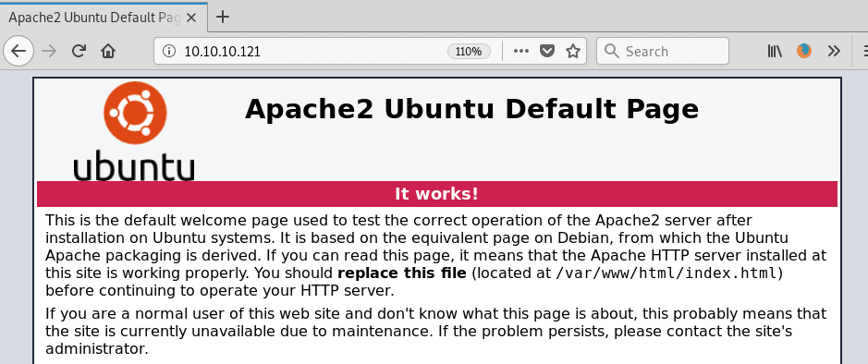Click the Ubuntu logo image
Viewport: 868px width, 364px height.
point(134,131)
